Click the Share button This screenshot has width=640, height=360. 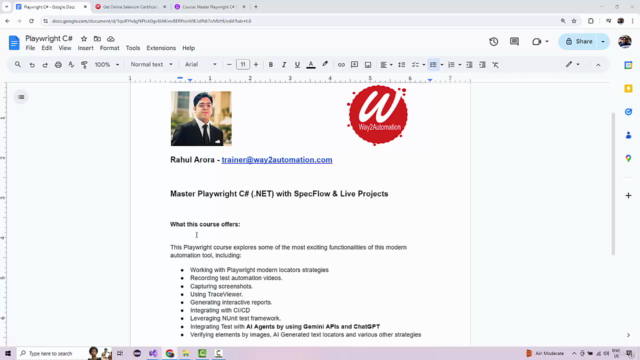click(x=578, y=42)
